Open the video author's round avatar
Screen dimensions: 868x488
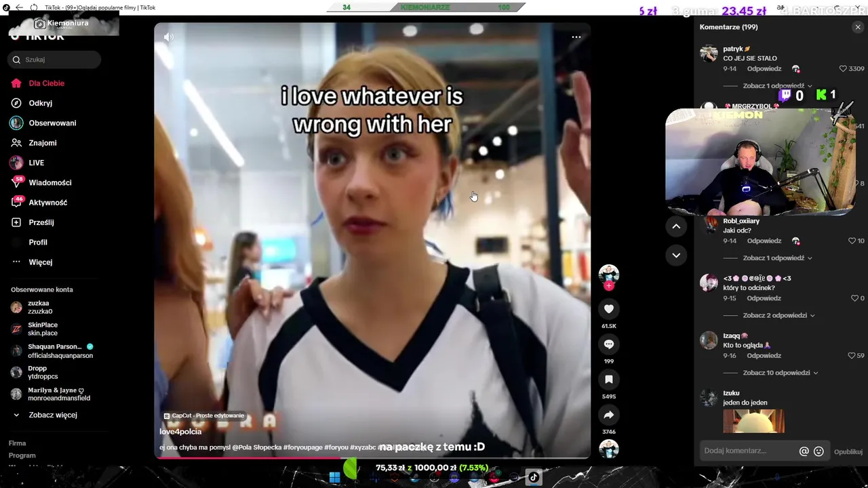point(609,274)
